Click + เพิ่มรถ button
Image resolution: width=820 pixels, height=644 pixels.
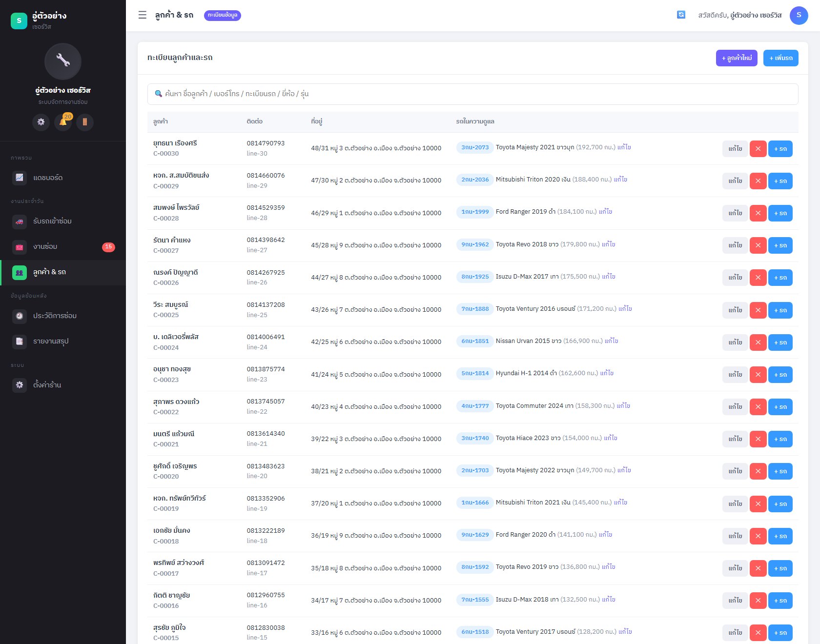coord(781,58)
